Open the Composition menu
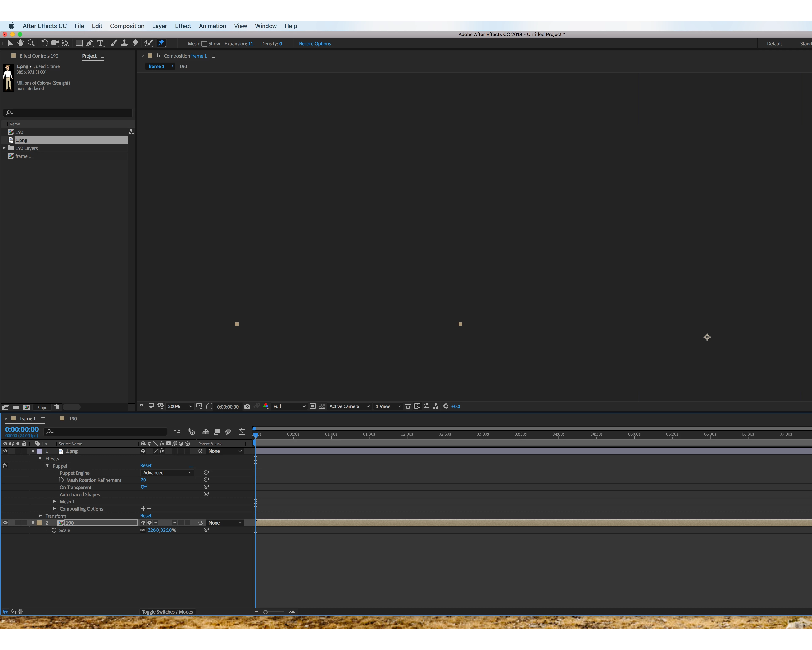Screen dimensions: 812x650 coord(127,26)
